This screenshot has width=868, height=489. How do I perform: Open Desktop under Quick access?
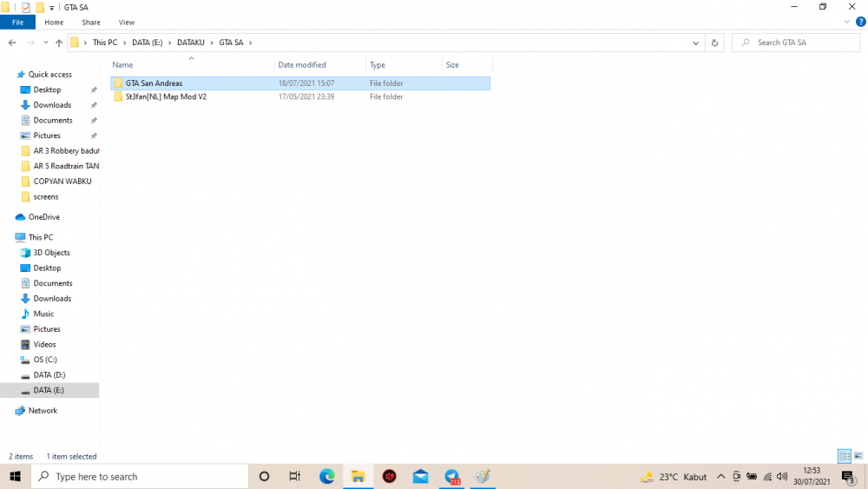47,89
